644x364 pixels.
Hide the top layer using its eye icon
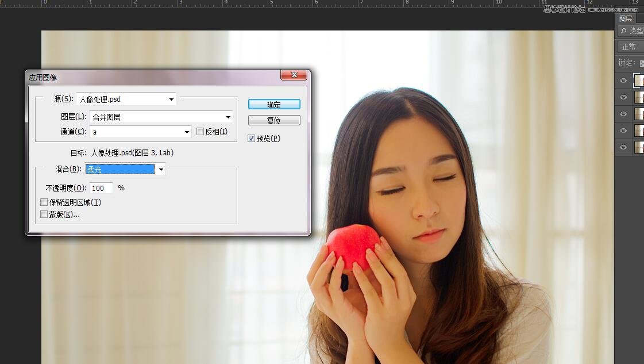623,81
